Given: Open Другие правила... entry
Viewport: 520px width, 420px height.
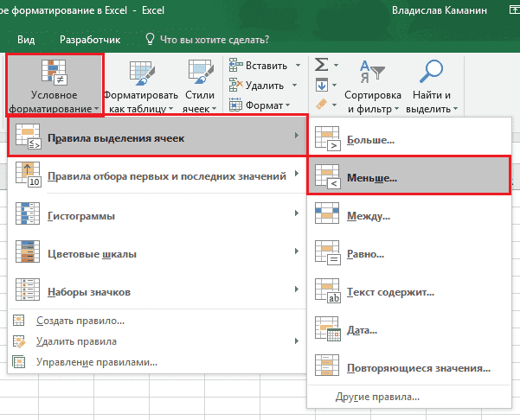Looking at the screenshot, I should pyautogui.click(x=409, y=397).
